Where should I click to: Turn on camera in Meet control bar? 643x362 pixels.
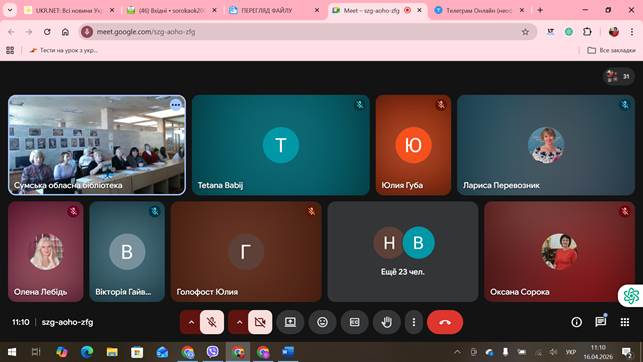[x=260, y=322]
